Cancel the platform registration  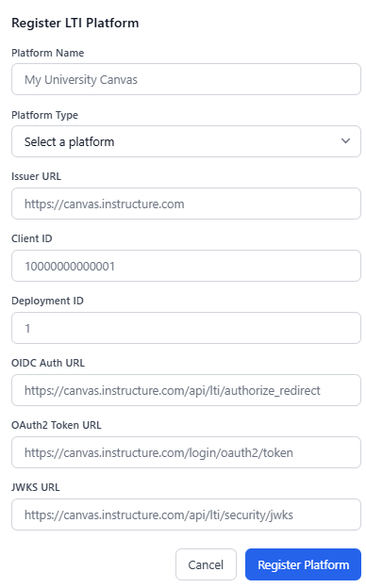pos(206,564)
